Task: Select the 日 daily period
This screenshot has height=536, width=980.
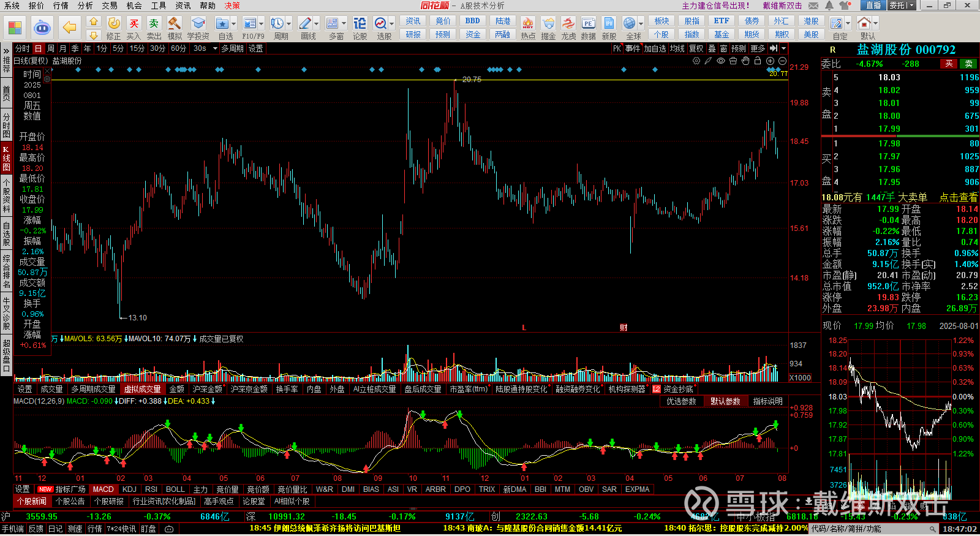Action: (x=38, y=48)
